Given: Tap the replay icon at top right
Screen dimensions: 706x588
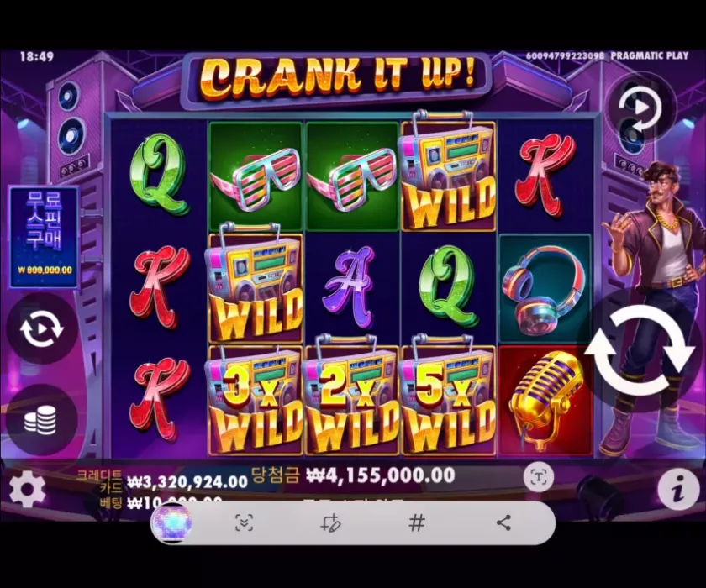Looking at the screenshot, I should tap(640, 108).
